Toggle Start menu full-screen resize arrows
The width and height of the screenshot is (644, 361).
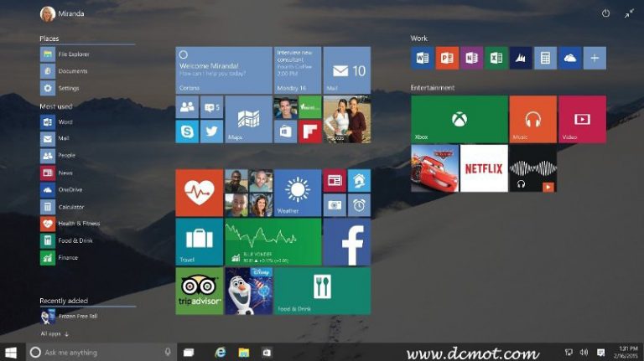(629, 13)
